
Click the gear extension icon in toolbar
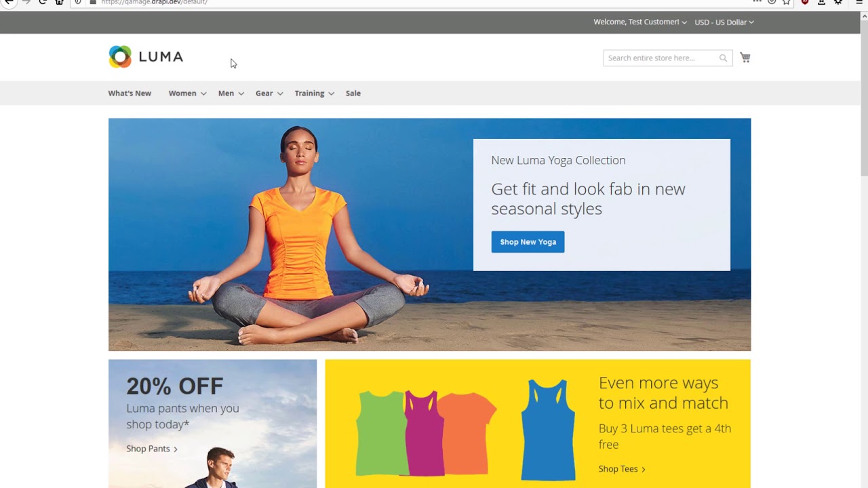click(x=838, y=2)
